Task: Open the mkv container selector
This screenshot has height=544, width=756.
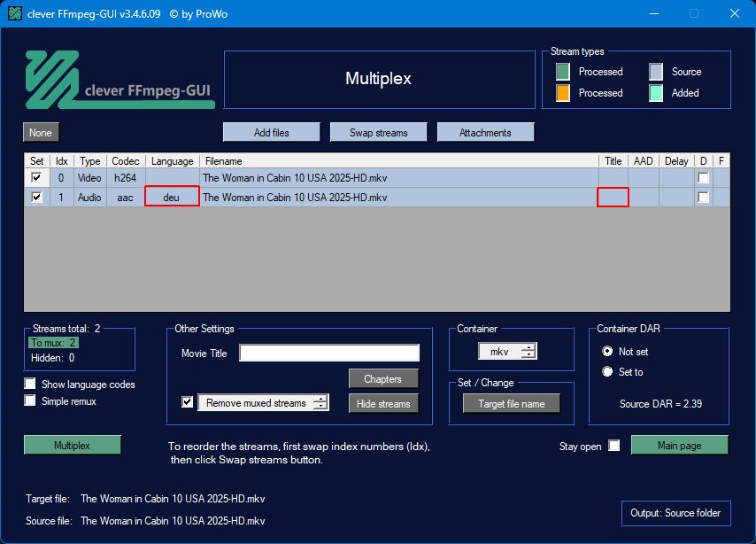Action: tap(508, 352)
